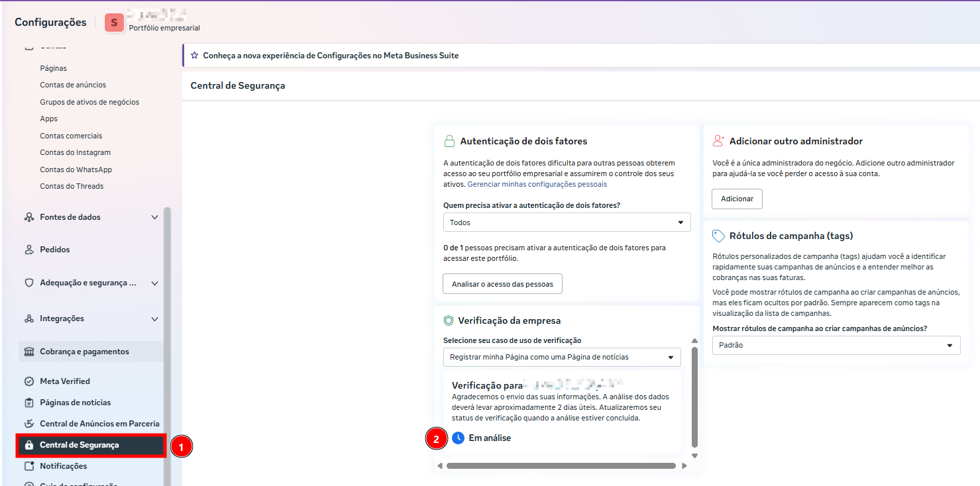The width and height of the screenshot is (980, 486).
Task: Open the campaign tags 'Padrão' dropdown
Action: 836,345
